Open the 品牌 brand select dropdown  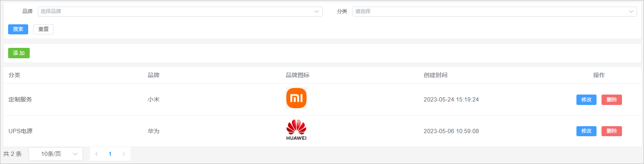pyautogui.click(x=180, y=12)
